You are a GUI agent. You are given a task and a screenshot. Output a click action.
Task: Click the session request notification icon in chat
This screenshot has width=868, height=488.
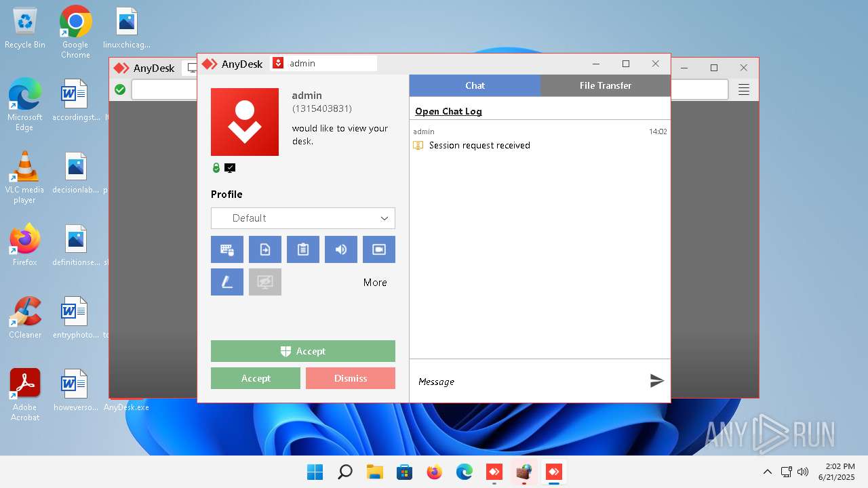tap(418, 146)
